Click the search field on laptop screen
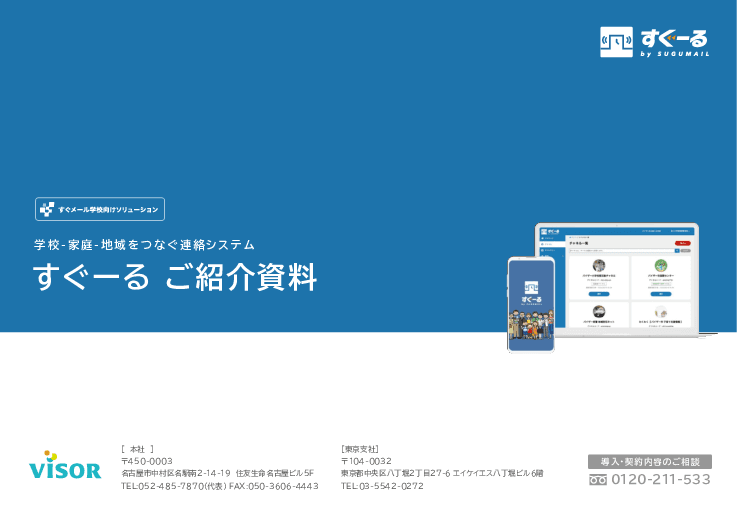The width and height of the screenshot is (737, 510). pyautogui.click(x=620, y=251)
